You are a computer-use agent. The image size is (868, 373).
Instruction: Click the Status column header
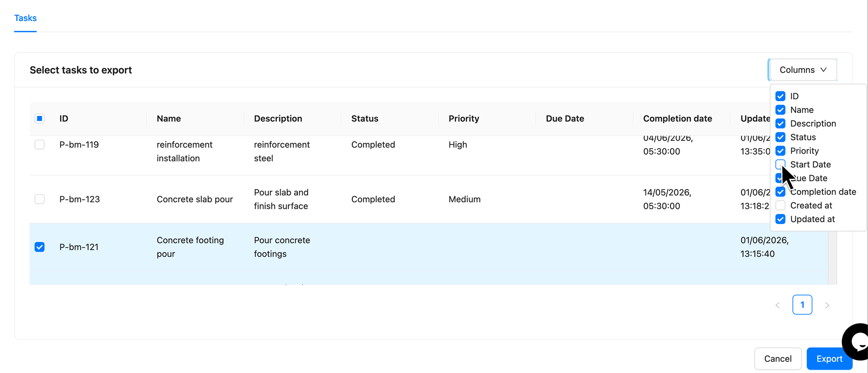tap(365, 118)
